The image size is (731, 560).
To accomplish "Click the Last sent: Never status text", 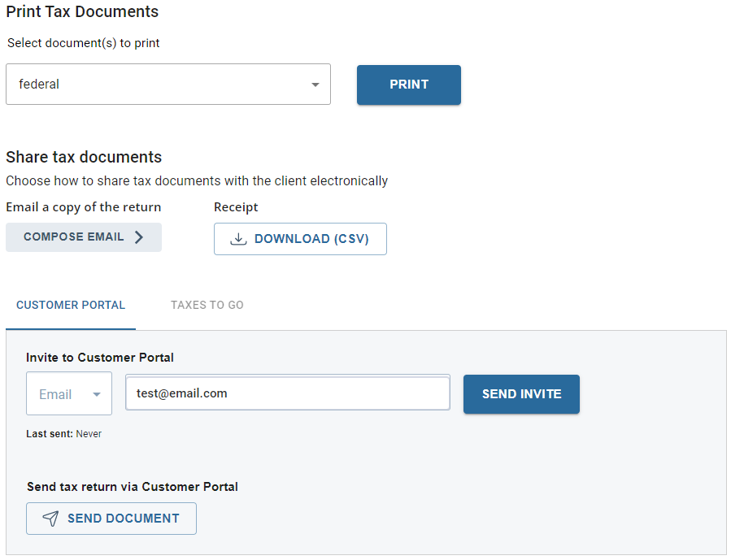I will coord(64,434).
